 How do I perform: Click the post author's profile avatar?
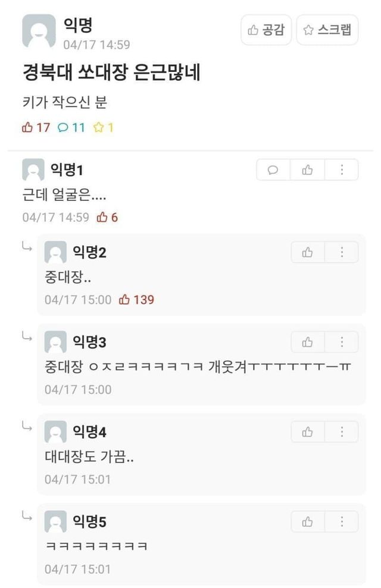click(x=39, y=31)
